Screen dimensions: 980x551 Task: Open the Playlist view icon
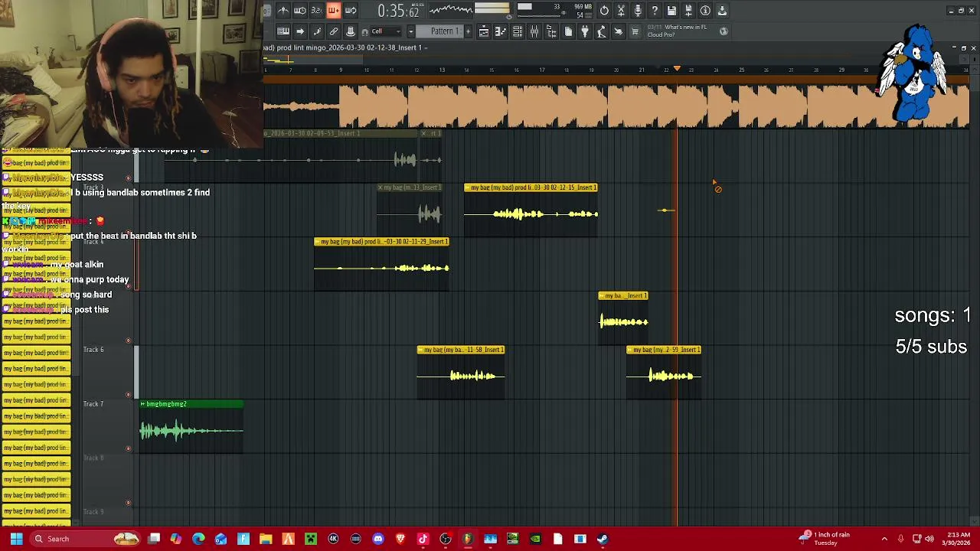[484, 31]
